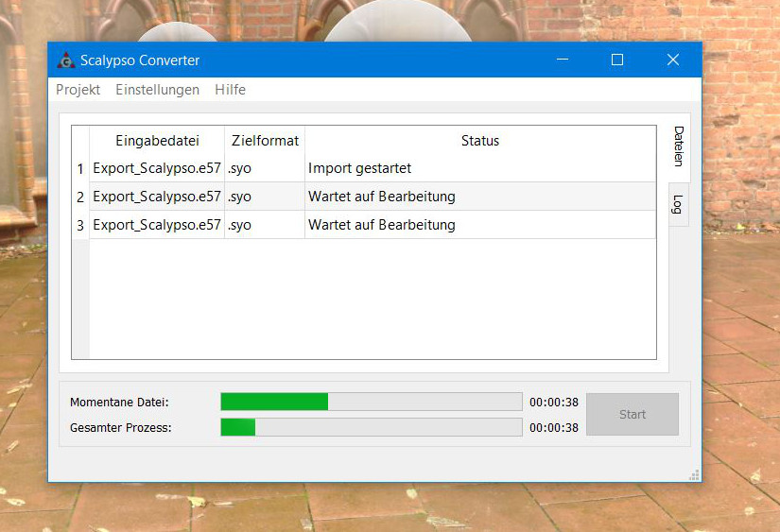
Task: Click the .syo target format in row 3
Action: (265, 225)
